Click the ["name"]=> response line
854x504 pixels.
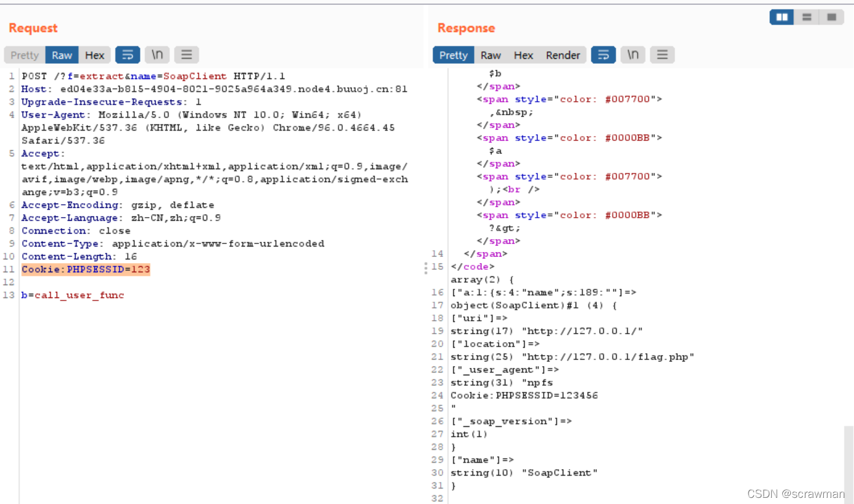pyautogui.click(x=482, y=460)
